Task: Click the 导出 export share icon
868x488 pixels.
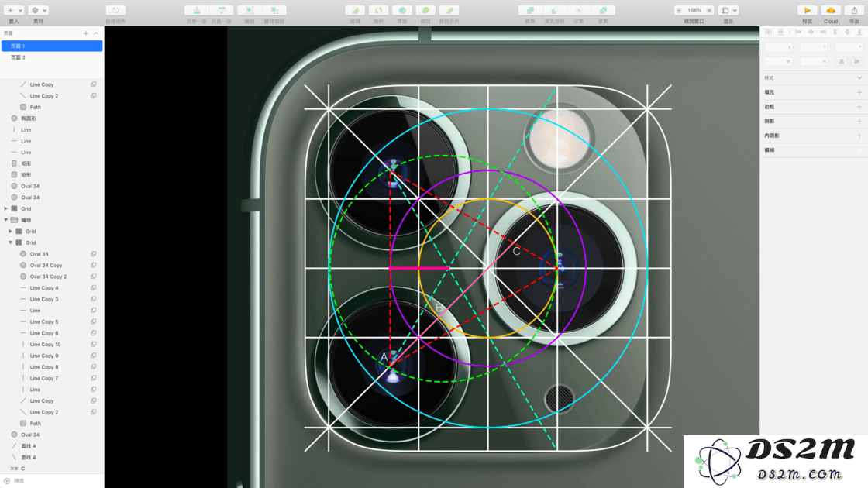Action: [854, 11]
